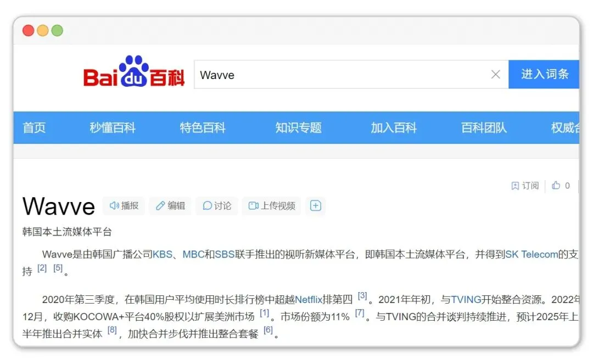Click reference [2] citation

point(42,268)
